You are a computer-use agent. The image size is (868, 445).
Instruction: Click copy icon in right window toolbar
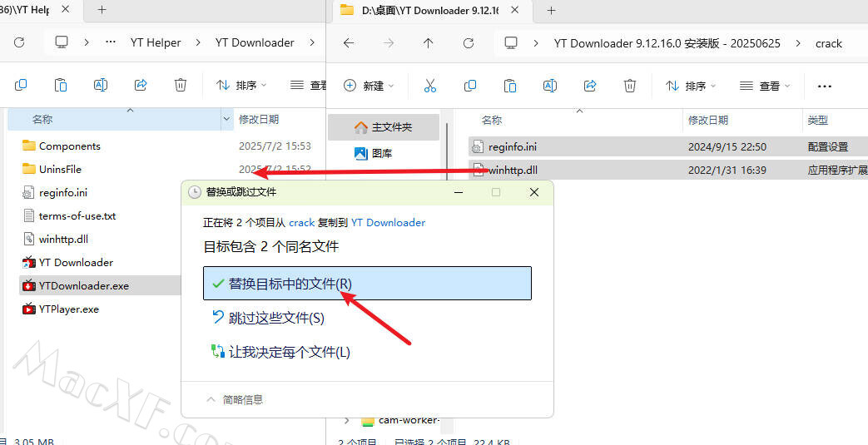[470, 86]
